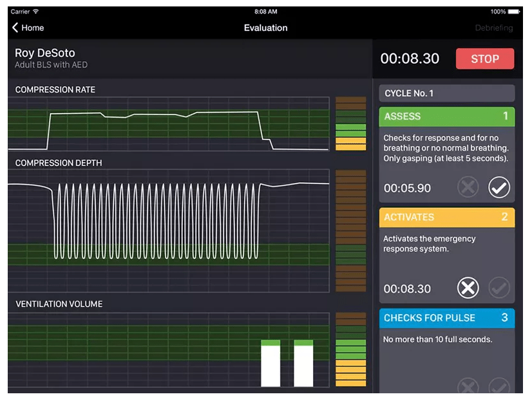Tap the Evaluation title in navigation bar

pyautogui.click(x=265, y=28)
